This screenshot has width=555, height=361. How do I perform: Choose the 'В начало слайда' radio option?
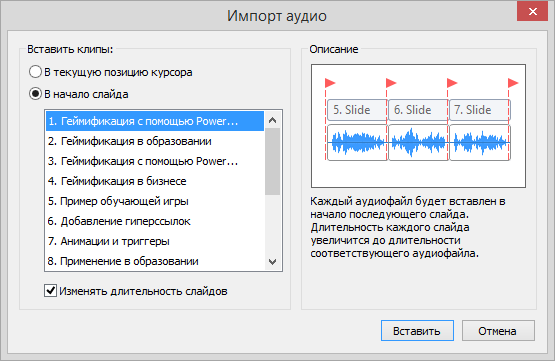79,94
